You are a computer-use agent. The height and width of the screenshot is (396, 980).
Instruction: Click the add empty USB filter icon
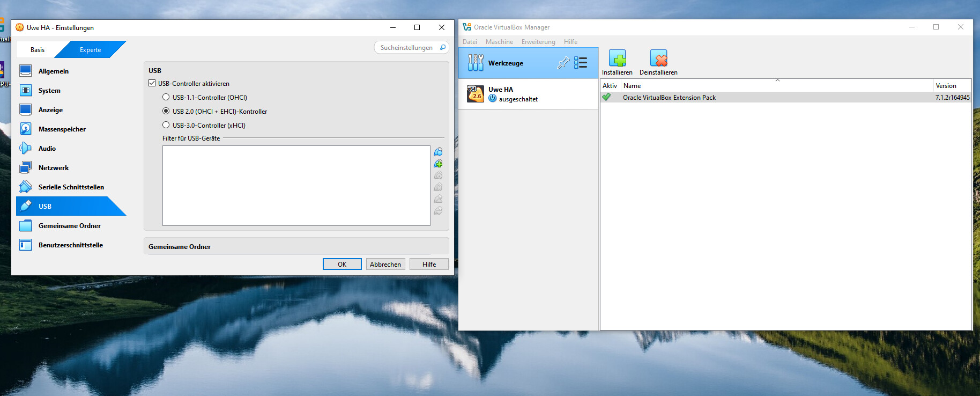438,152
